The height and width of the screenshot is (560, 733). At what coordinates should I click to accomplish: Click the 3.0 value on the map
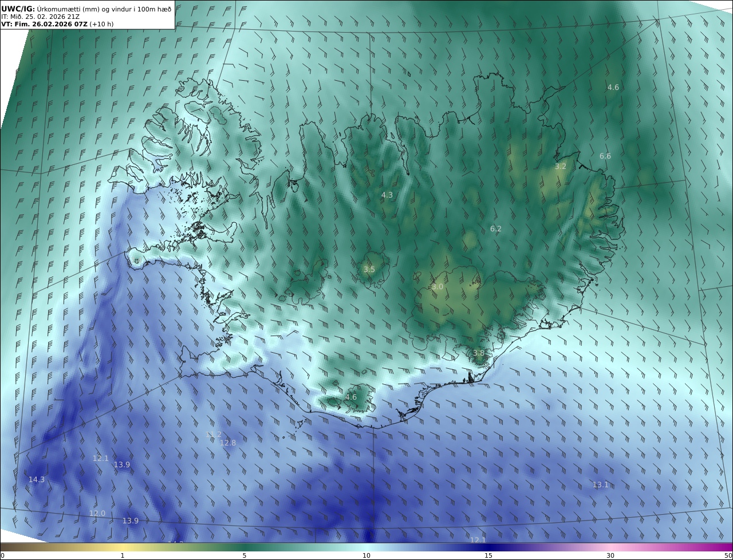[438, 287]
